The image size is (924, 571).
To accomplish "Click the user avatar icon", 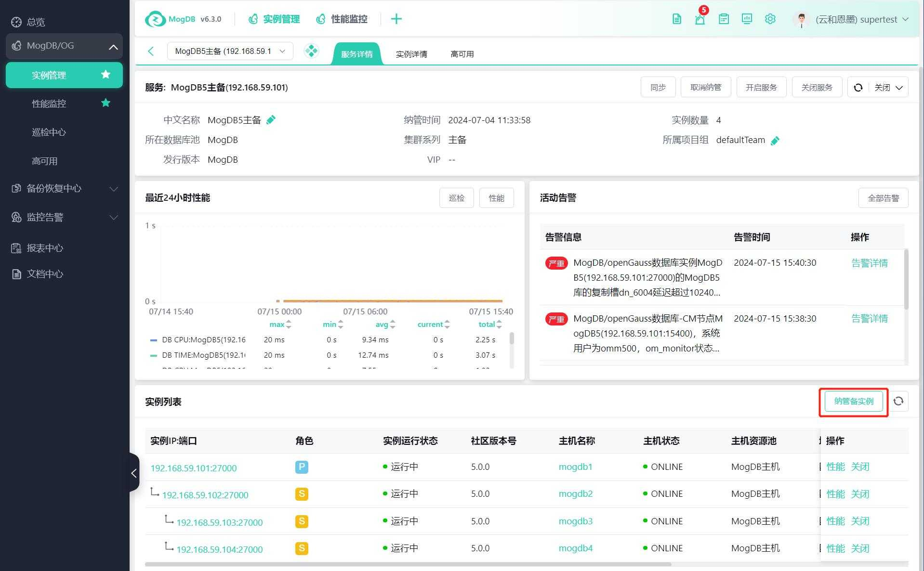I will tap(801, 20).
